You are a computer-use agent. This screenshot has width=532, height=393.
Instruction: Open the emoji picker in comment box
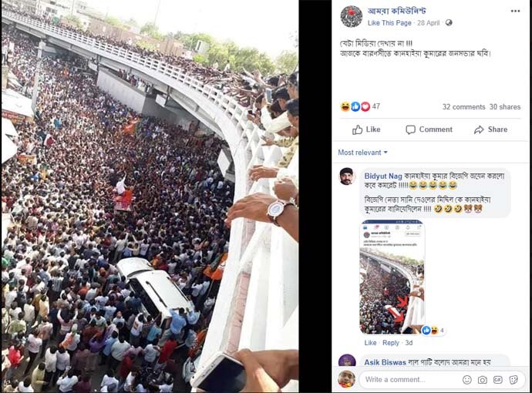coord(466,380)
